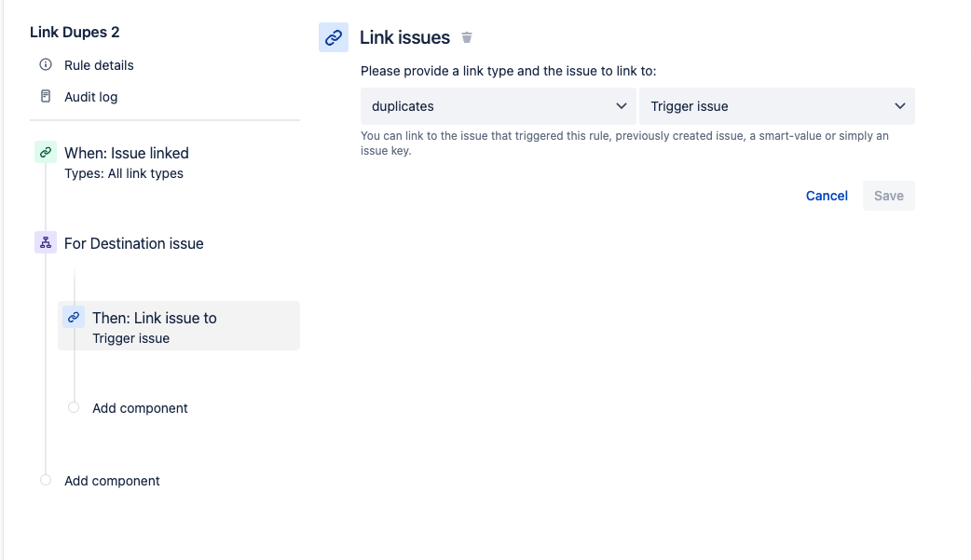The width and height of the screenshot is (971, 560).
Task: Click the blue link icon on Then action
Action: [74, 317]
